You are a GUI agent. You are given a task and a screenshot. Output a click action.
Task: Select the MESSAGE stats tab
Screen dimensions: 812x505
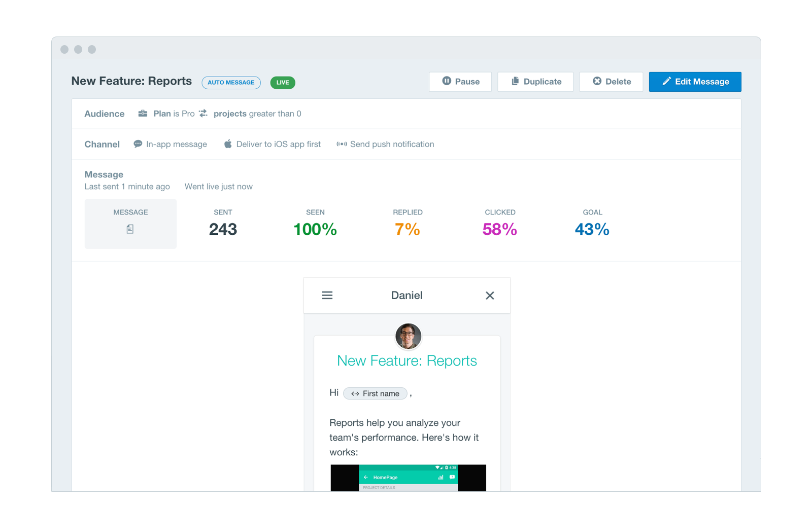(130, 224)
